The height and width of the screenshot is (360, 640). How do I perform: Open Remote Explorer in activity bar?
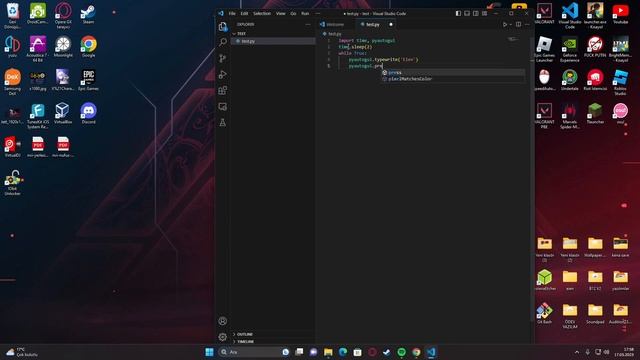(x=222, y=107)
